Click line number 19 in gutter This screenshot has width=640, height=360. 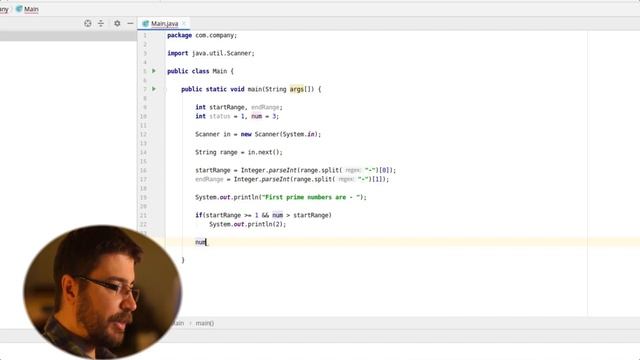tap(143, 197)
